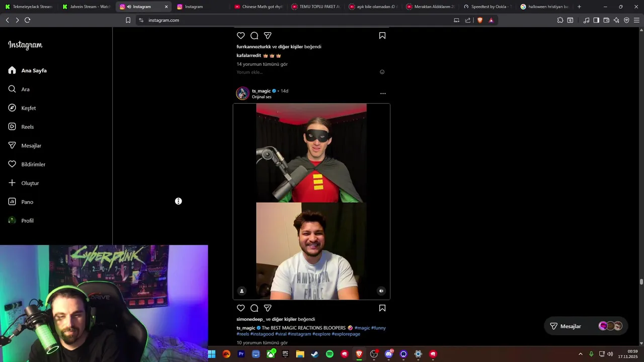Open Steam from the taskbar
The width and height of the screenshot is (644, 362).
pyautogui.click(x=314, y=354)
